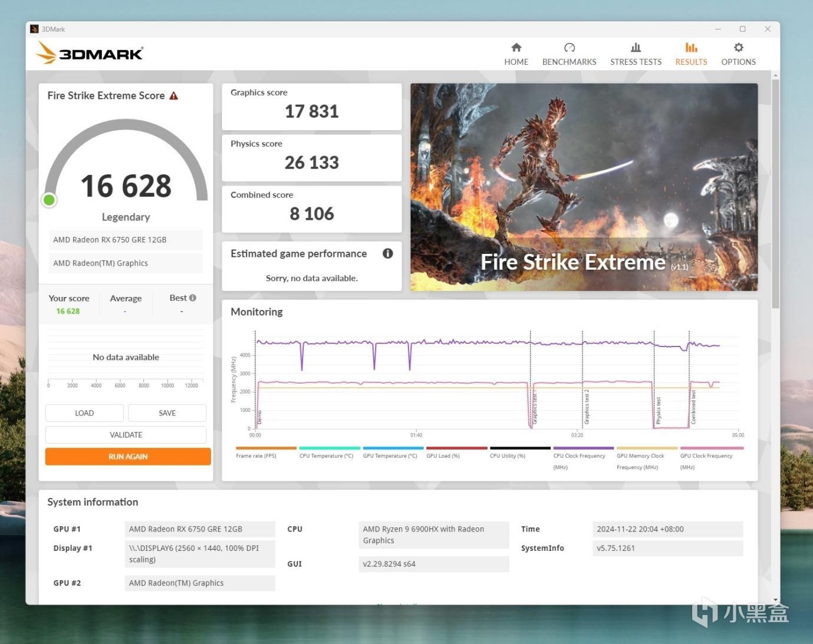Screen dimensions: 813x644
Task: Toggle the Frame rate (FPS) legend swatch
Action: point(266,448)
